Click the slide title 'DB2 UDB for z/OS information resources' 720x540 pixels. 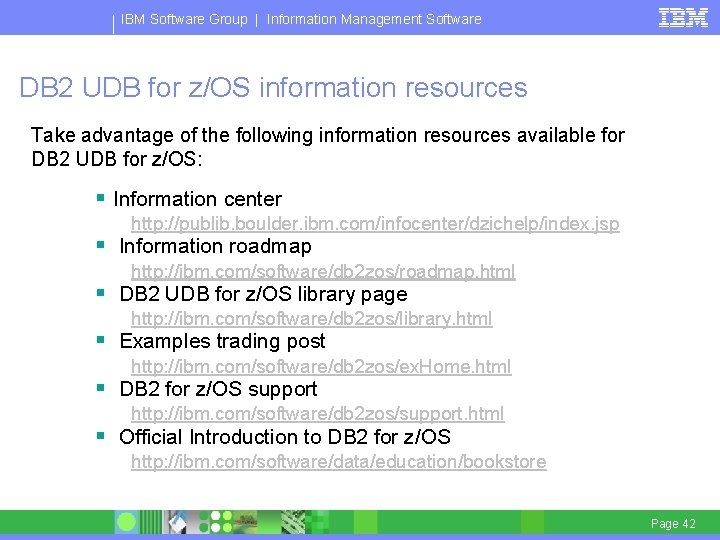point(273,87)
